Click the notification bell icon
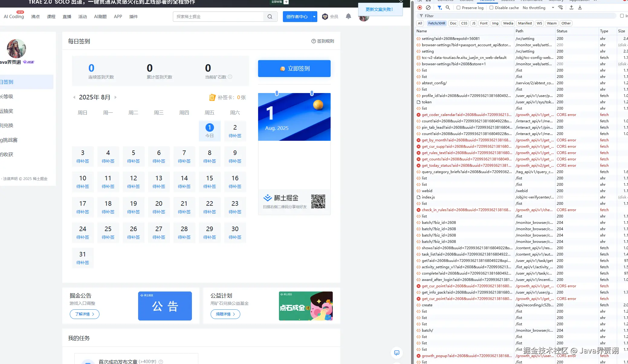Screen dimensions: 628x364 (x=348, y=16)
